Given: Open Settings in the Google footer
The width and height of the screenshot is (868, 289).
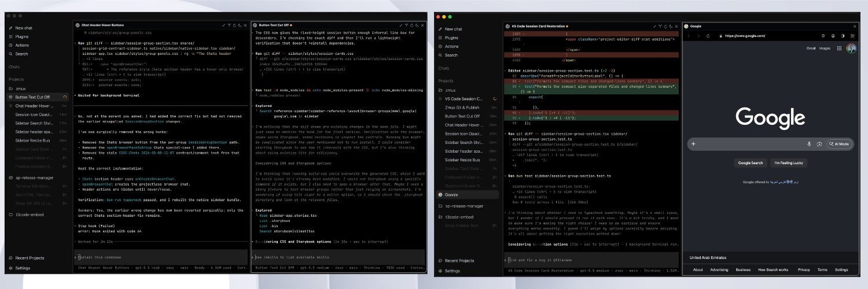Looking at the screenshot, I should click(841, 269).
